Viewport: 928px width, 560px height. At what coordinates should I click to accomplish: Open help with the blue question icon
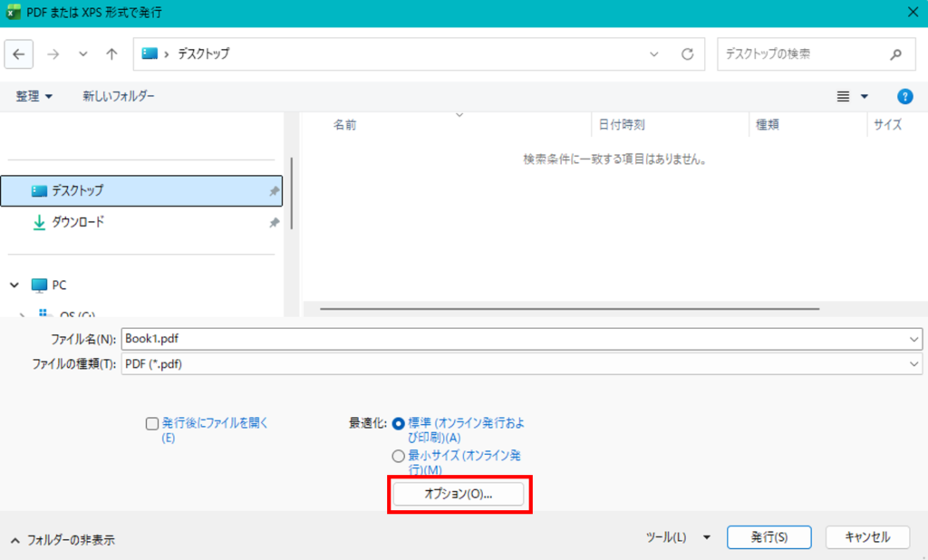(905, 96)
